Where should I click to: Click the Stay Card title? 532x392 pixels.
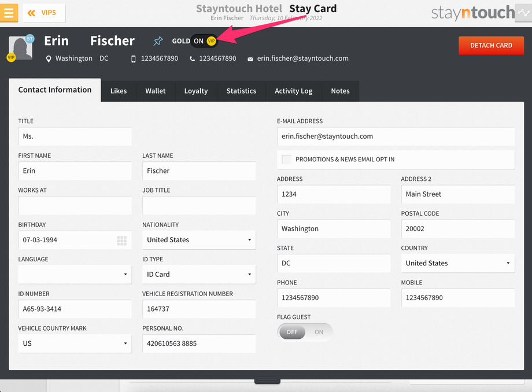[313, 9]
